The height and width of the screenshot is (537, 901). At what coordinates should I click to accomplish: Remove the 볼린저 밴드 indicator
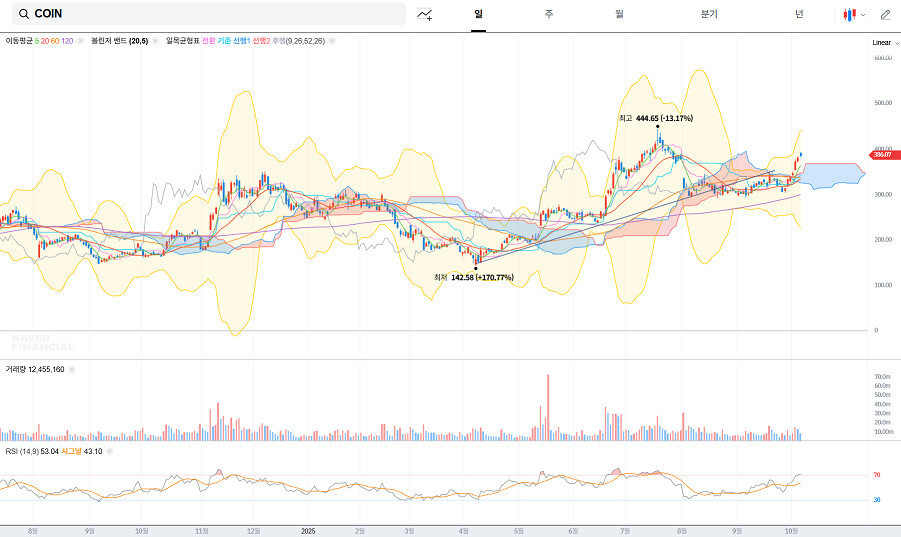point(156,41)
